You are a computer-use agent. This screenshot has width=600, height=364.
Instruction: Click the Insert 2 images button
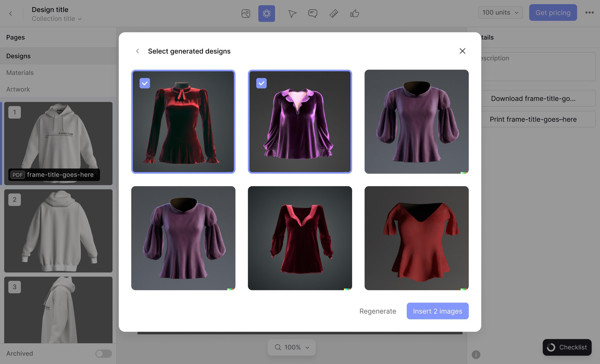coord(438,311)
